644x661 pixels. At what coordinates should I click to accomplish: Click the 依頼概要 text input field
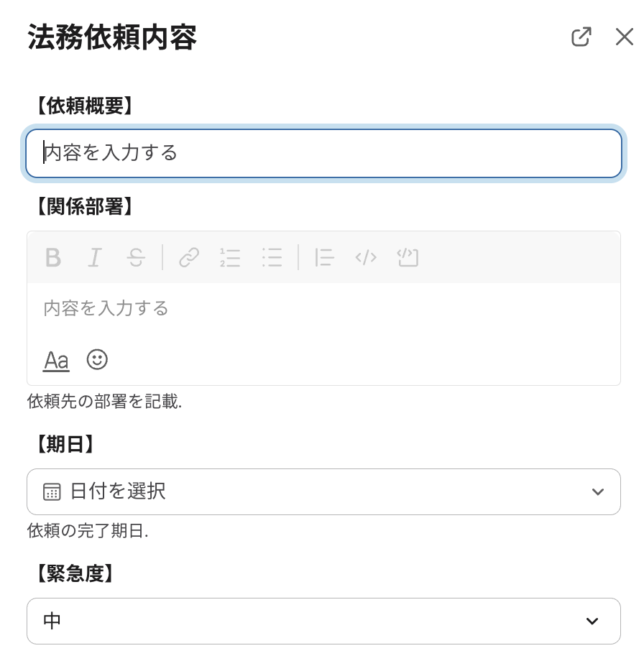[x=323, y=153]
